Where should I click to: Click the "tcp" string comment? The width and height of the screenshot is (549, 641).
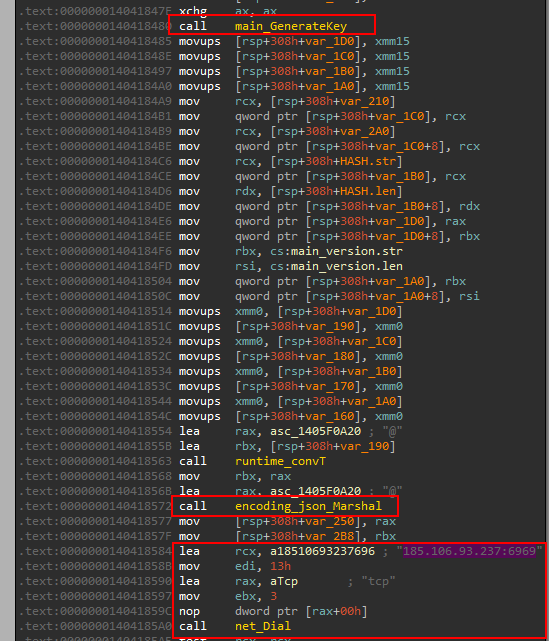378,581
